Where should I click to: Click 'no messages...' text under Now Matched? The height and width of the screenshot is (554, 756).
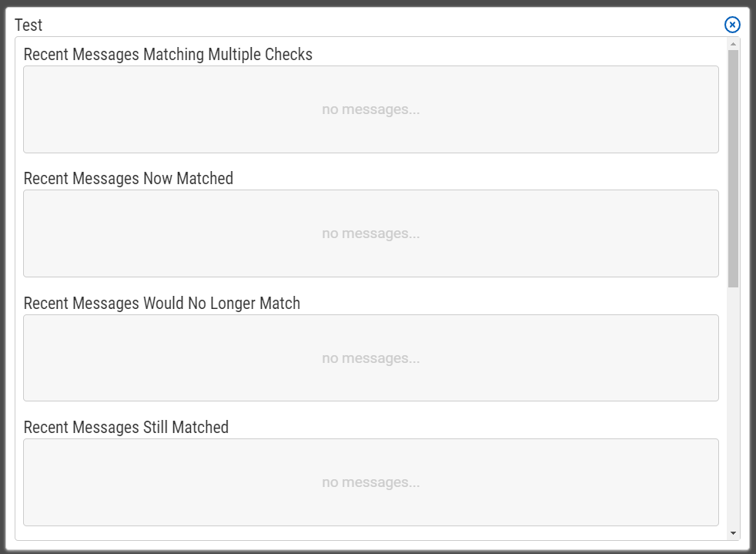point(371,233)
